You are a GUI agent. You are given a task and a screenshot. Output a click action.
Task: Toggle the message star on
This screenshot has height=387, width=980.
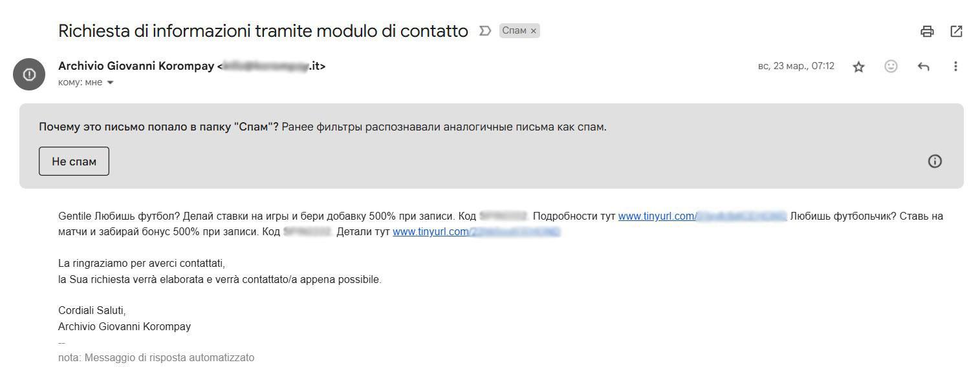coord(858,66)
